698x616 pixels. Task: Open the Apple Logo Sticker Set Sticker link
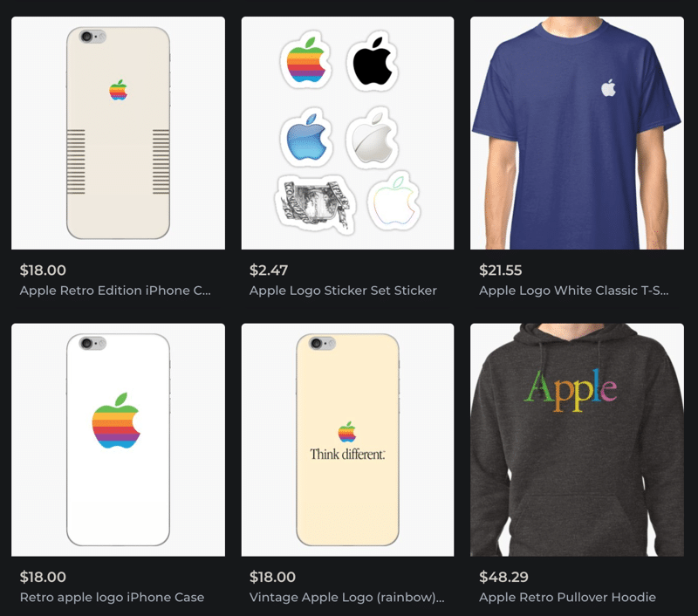[x=343, y=291]
